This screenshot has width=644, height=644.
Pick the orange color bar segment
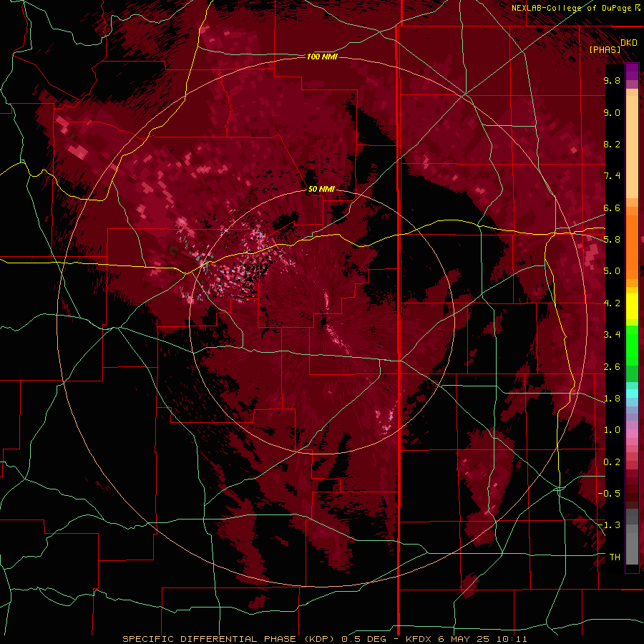[x=632, y=246]
